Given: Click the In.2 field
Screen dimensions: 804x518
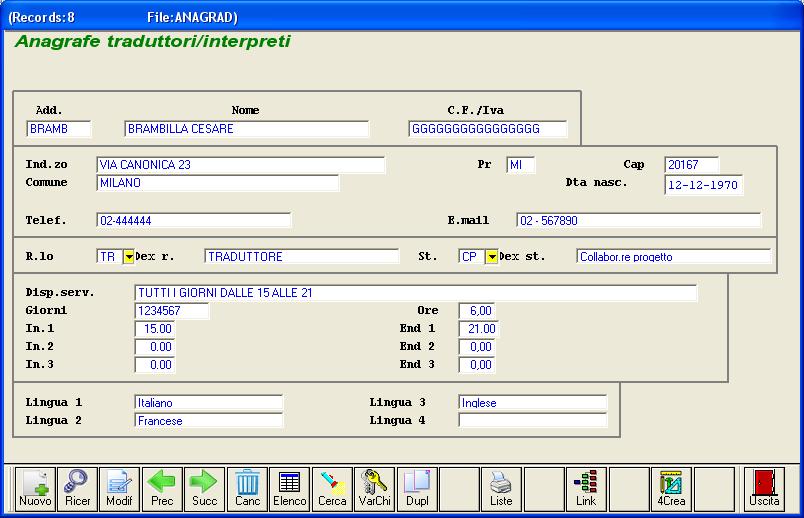Looking at the screenshot, I should coord(155,347).
